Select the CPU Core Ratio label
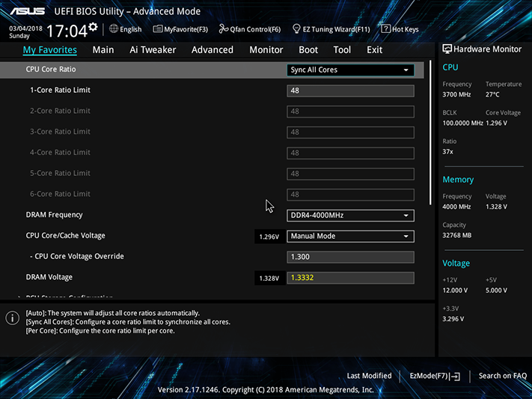532x399 pixels. point(51,70)
